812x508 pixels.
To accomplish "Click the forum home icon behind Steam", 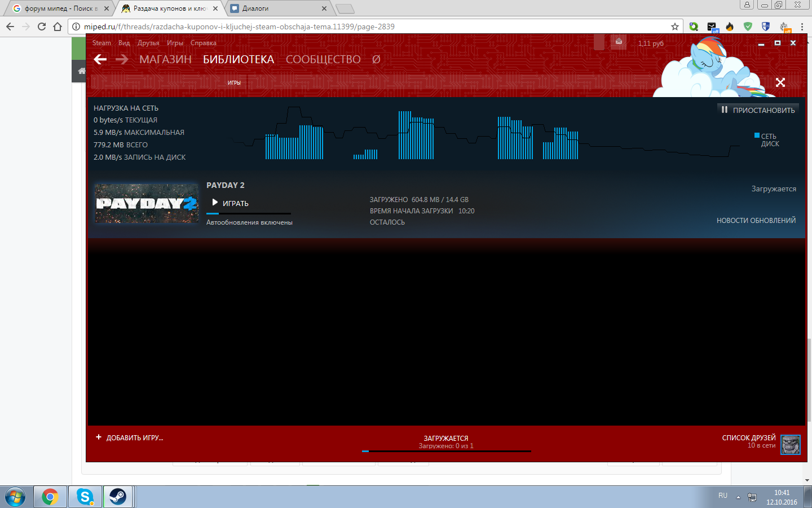I will click(82, 71).
